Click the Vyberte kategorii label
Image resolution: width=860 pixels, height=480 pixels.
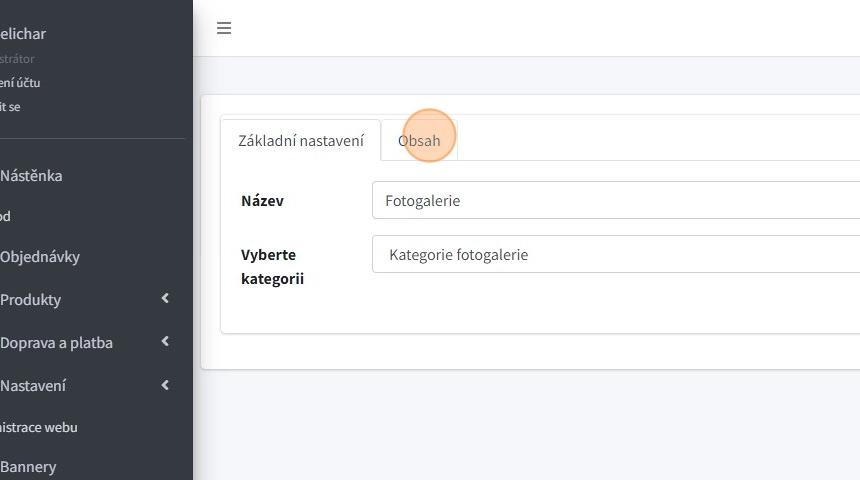point(272,266)
